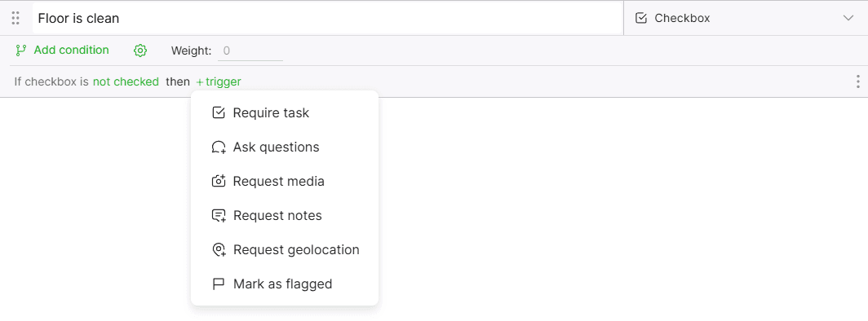Screen dimensions: 868x321
Task: Expand the Checkbox type dropdown chevron
Action: tap(848, 18)
